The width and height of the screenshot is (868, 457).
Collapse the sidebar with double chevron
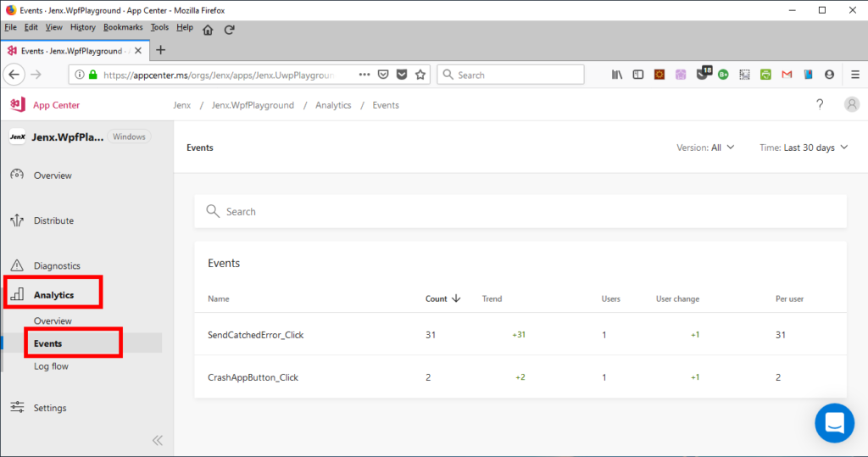pos(158,440)
